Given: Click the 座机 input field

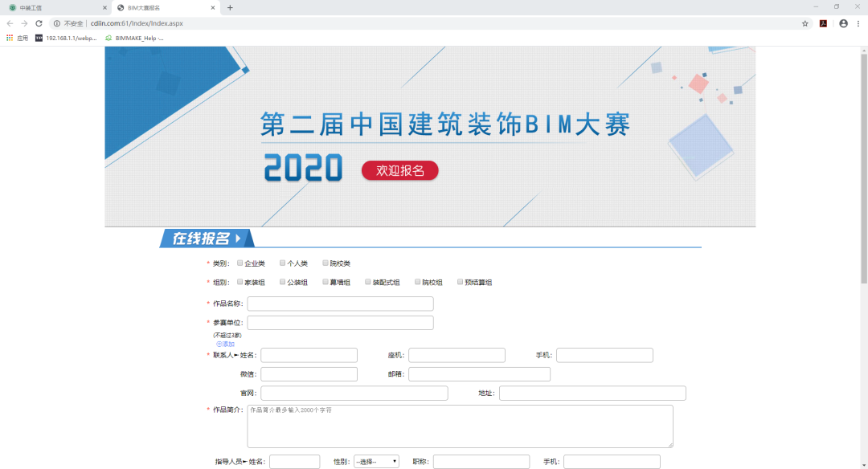Looking at the screenshot, I should click(x=457, y=355).
